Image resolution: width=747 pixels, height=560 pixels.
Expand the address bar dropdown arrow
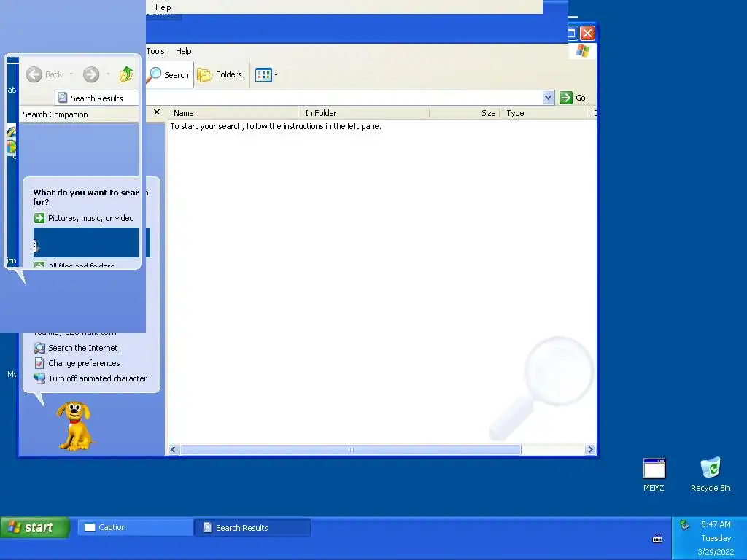pyautogui.click(x=548, y=98)
